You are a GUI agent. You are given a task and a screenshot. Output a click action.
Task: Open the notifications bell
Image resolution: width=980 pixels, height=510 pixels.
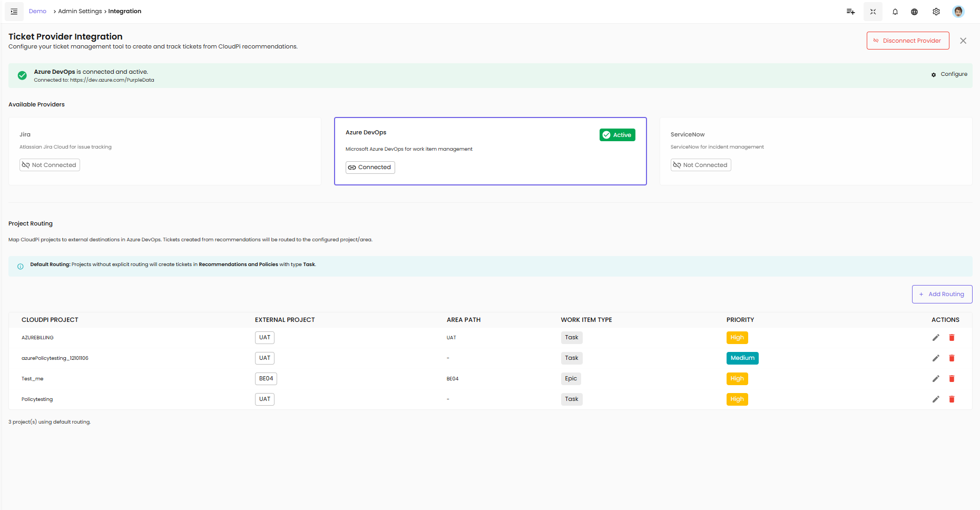coord(895,12)
